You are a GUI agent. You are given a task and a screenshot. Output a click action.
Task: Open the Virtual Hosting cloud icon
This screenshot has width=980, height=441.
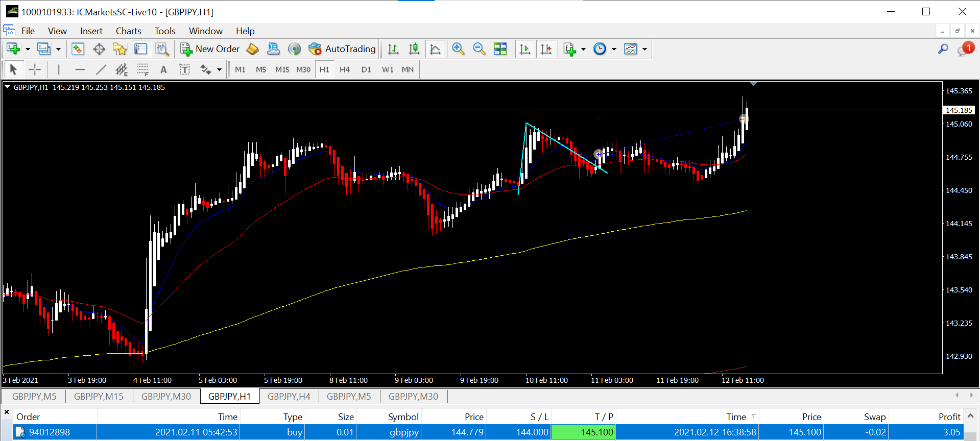274,49
